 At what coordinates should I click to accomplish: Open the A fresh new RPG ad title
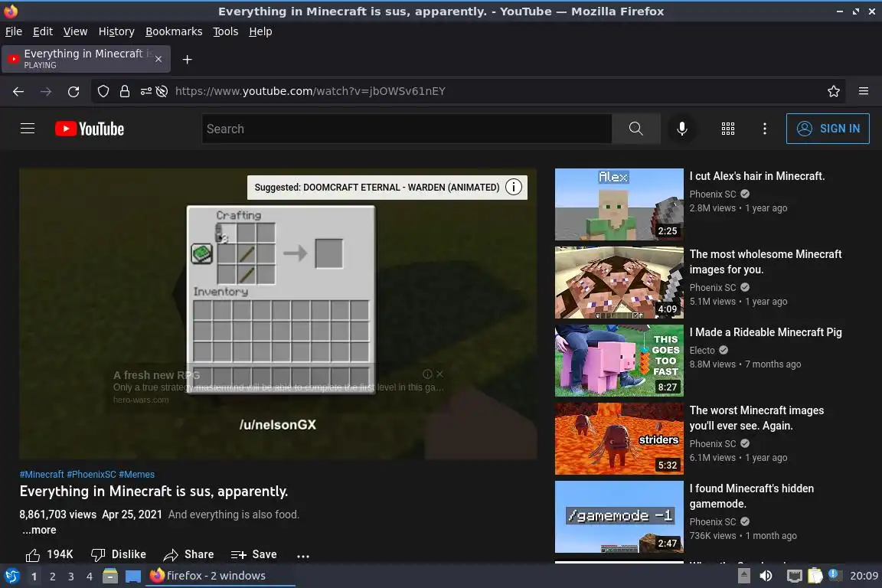point(156,374)
